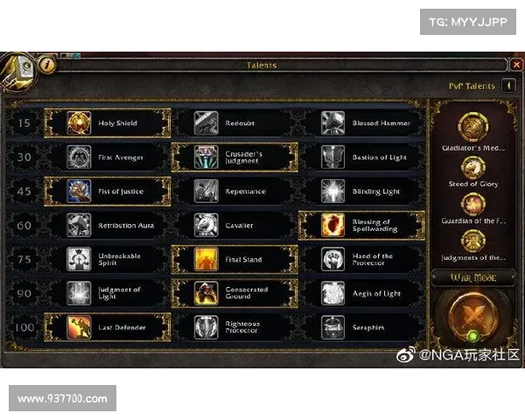
Task: Choose the Seraphim talent icon
Action: pyautogui.click(x=332, y=327)
